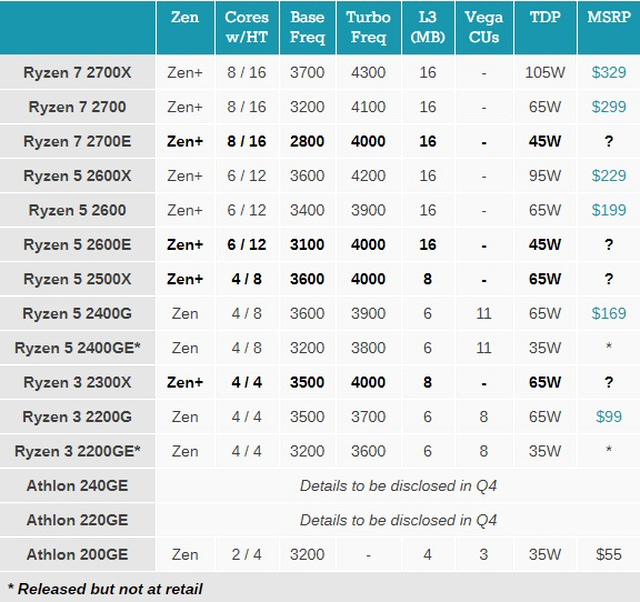Select the 95W TDP value
This screenshot has height=602, width=640.
coord(545,176)
